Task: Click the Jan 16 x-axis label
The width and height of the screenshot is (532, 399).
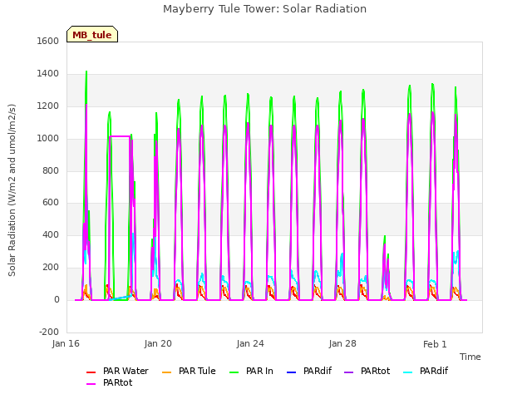Action: click(66, 343)
